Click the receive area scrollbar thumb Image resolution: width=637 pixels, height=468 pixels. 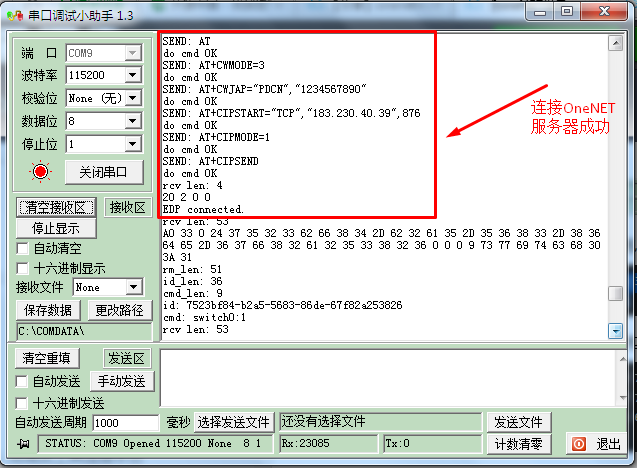tap(616, 294)
